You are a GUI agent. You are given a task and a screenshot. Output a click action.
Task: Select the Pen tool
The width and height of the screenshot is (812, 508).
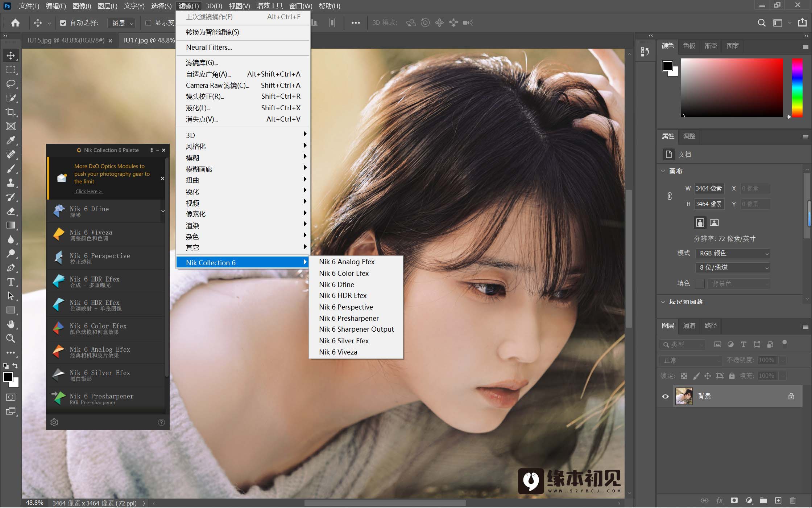(x=11, y=268)
